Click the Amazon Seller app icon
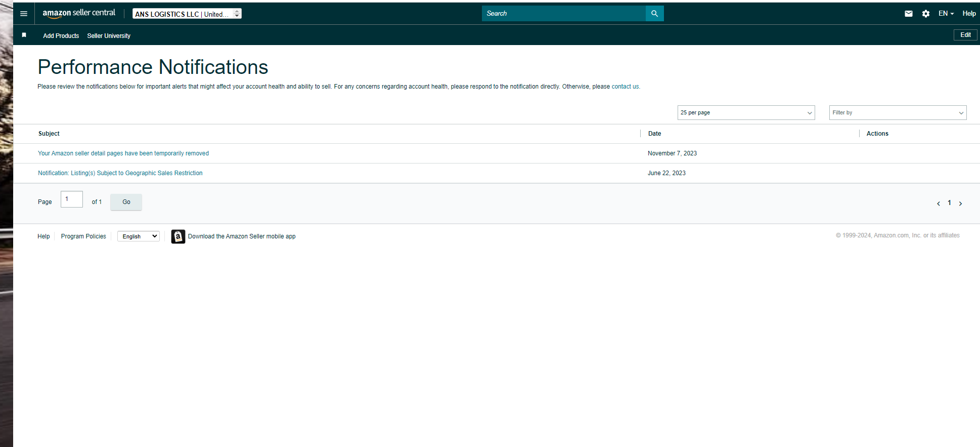Image resolution: width=980 pixels, height=447 pixels. (x=178, y=236)
